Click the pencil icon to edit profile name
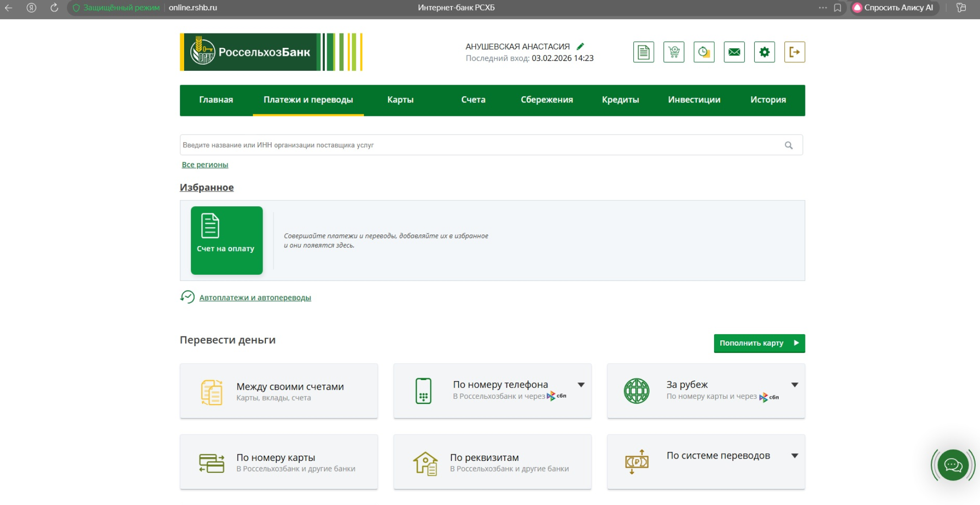980x505 pixels. 580,46
